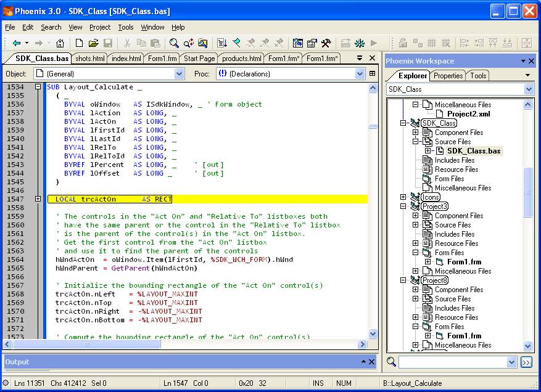
Task: Click the Back navigation arrow in the toolbar
Action: tap(17, 43)
